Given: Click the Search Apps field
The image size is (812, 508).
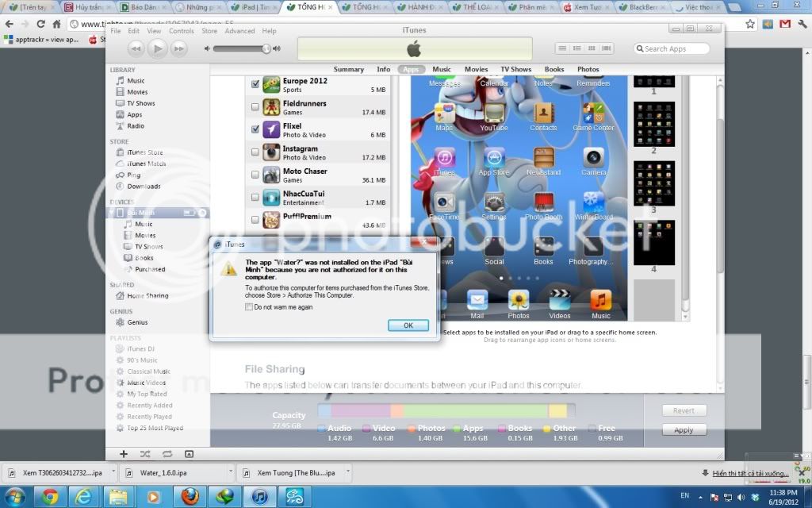Looking at the screenshot, I should pos(672,48).
